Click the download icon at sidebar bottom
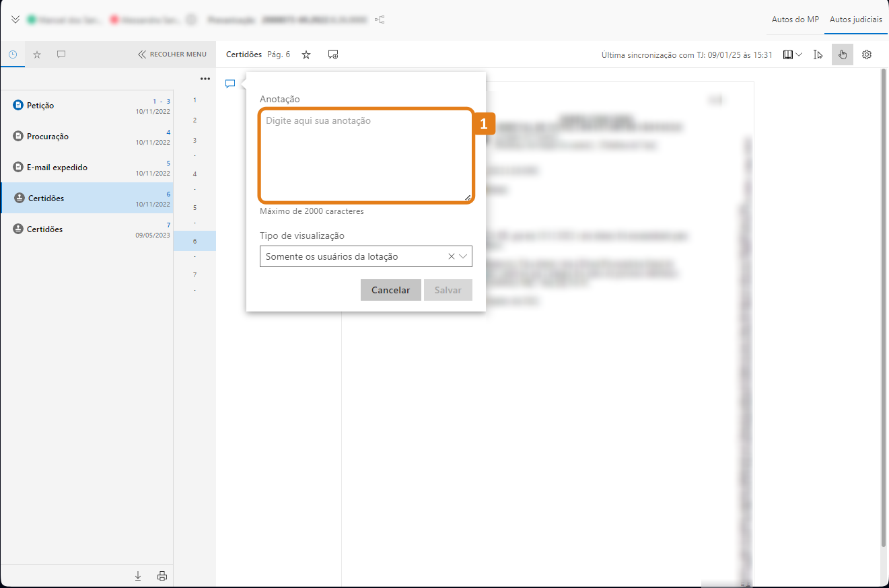This screenshot has height=588, width=889. pyautogui.click(x=138, y=576)
